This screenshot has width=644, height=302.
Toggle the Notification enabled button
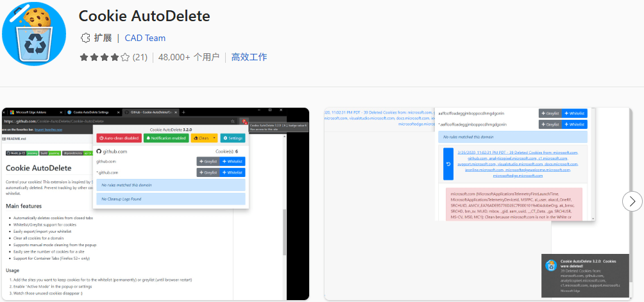[165, 138]
